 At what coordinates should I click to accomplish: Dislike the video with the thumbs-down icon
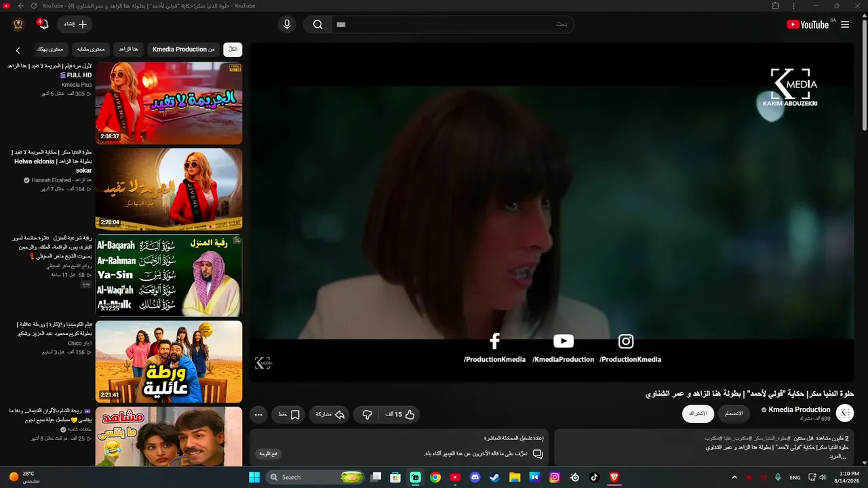[x=367, y=414]
